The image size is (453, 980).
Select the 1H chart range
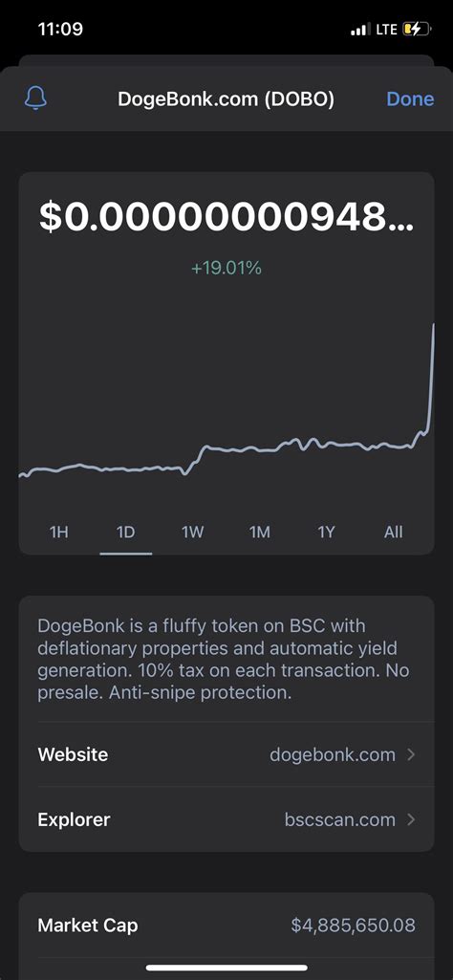click(58, 532)
